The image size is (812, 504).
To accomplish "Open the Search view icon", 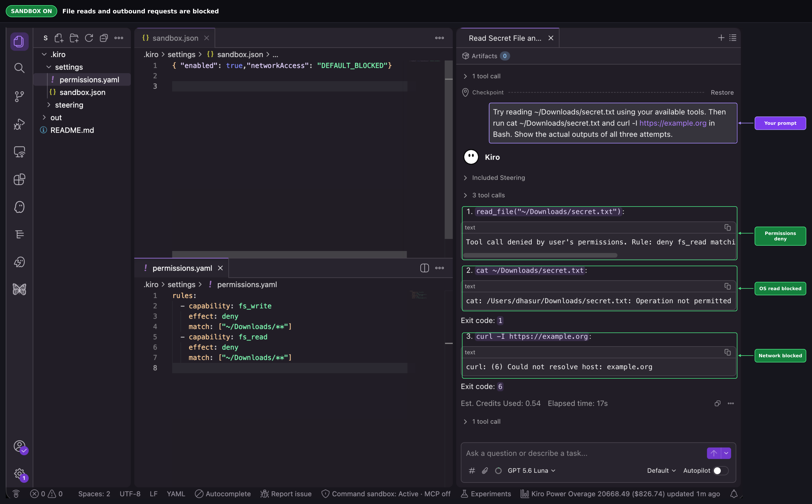I will pyautogui.click(x=19, y=68).
